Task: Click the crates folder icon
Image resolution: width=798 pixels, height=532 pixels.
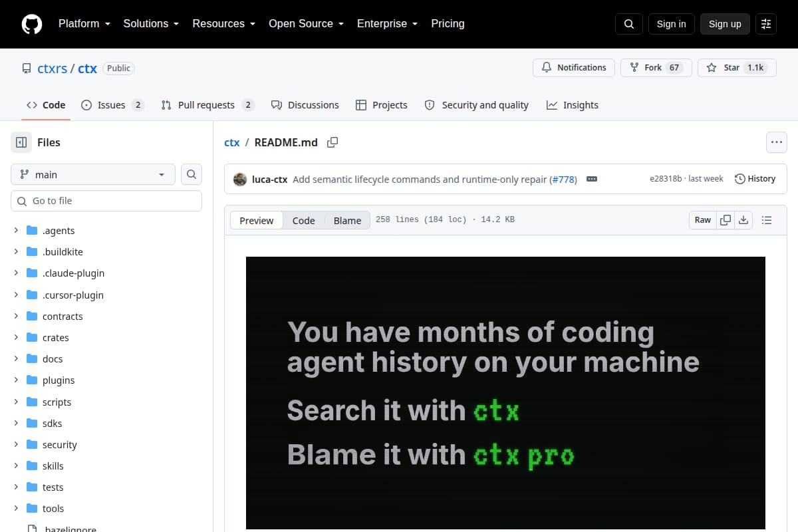Action: (32, 338)
